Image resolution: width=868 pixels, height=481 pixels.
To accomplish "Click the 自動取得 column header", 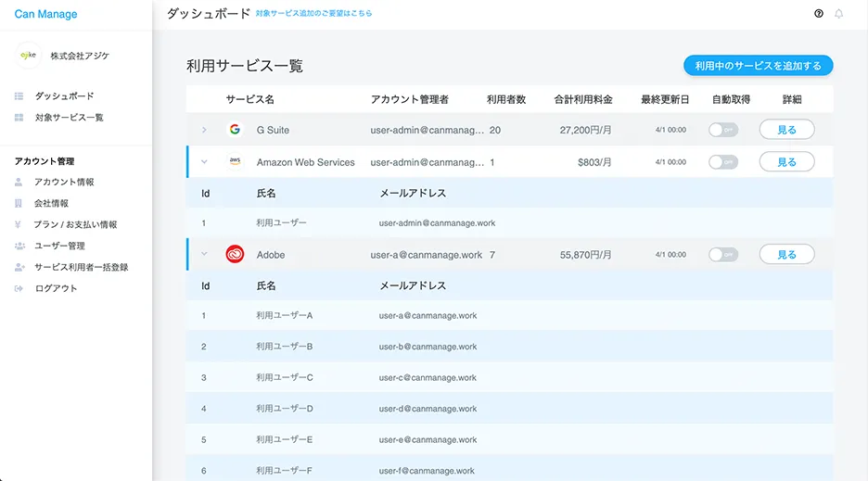I will (732, 100).
